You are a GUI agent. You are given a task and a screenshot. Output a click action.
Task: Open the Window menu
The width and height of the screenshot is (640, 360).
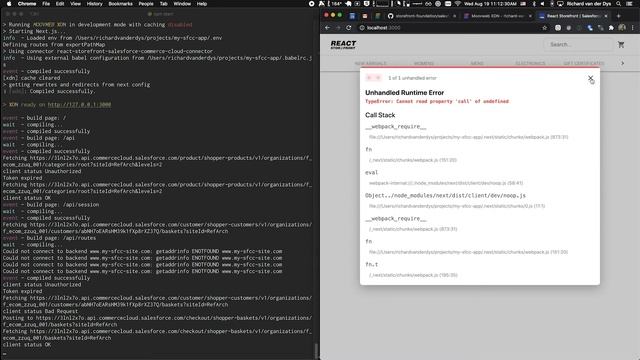[182, 4]
